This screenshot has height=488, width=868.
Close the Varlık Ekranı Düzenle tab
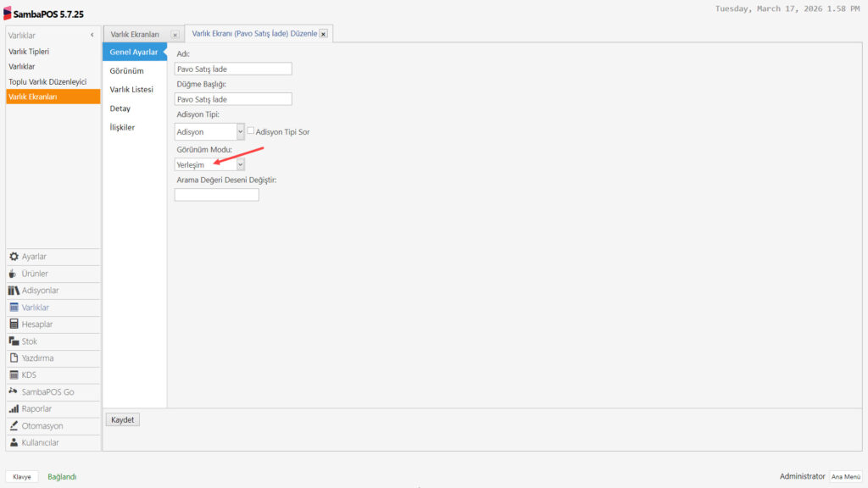[x=324, y=34]
